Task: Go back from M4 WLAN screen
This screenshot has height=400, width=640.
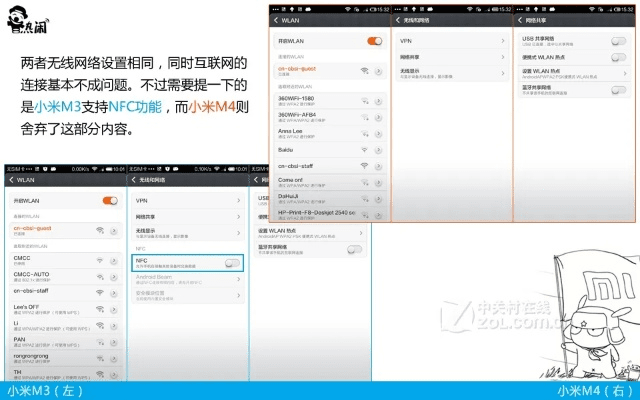Action: tap(276, 20)
